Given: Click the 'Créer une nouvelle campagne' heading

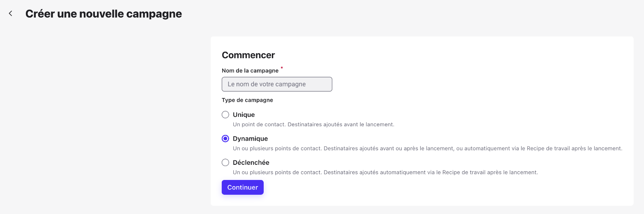Looking at the screenshot, I should (103, 14).
